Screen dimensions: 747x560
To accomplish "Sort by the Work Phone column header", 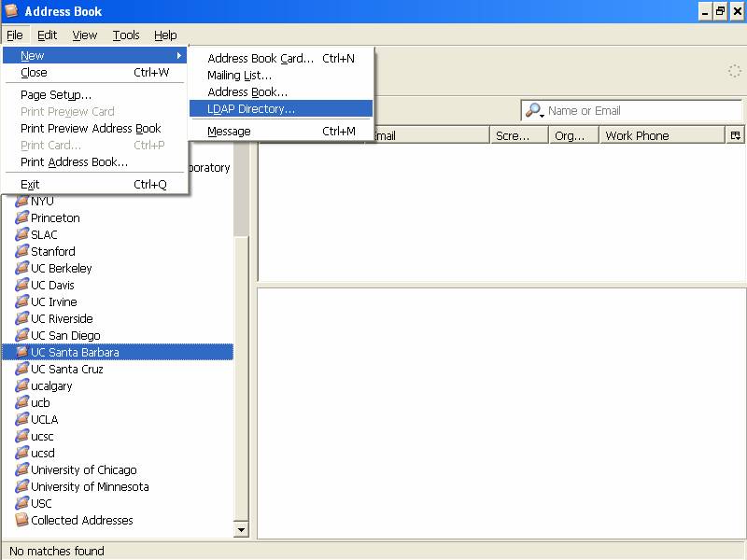I will tap(663, 135).
